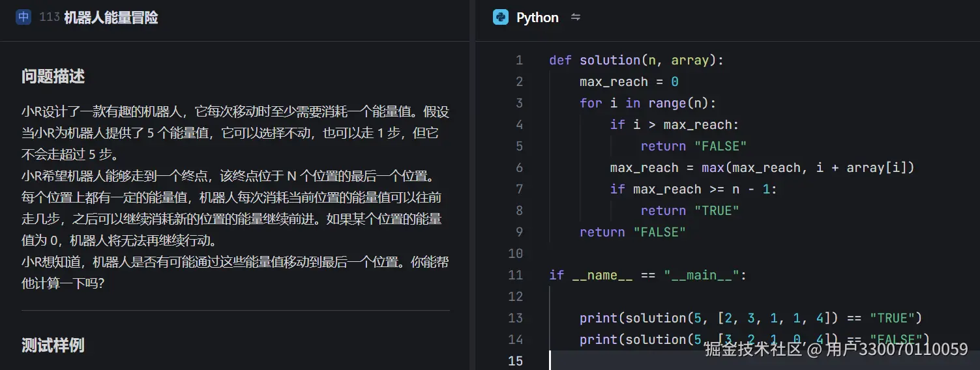Click line number 15 in gutter
The width and height of the screenshot is (980, 370).
tap(516, 361)
